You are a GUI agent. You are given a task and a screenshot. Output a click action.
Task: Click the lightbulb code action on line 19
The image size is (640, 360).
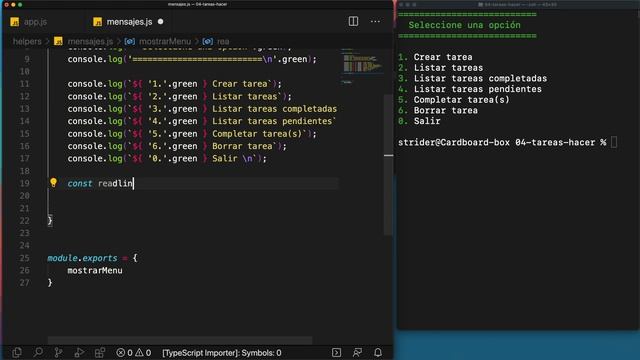click(x=53, y=182)
